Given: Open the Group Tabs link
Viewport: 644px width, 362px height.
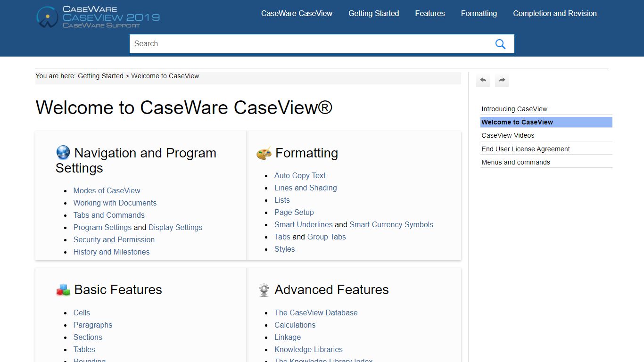Looking at the screenshot, I should click(327, 237).
